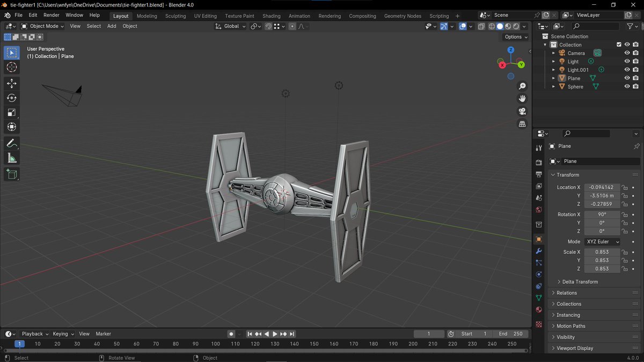Screen dimensions: 644x362
Task: Click the Scale Z value field
Action: [602, 269]
